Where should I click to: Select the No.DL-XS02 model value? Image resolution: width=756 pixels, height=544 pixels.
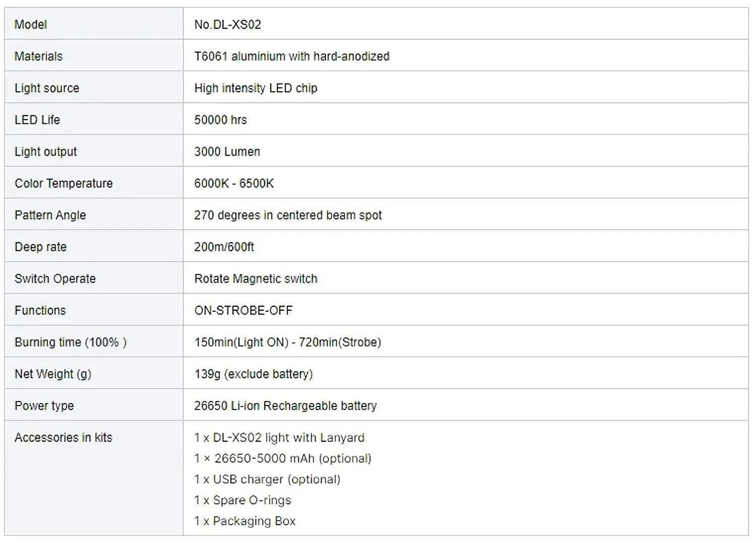[227, 24]
